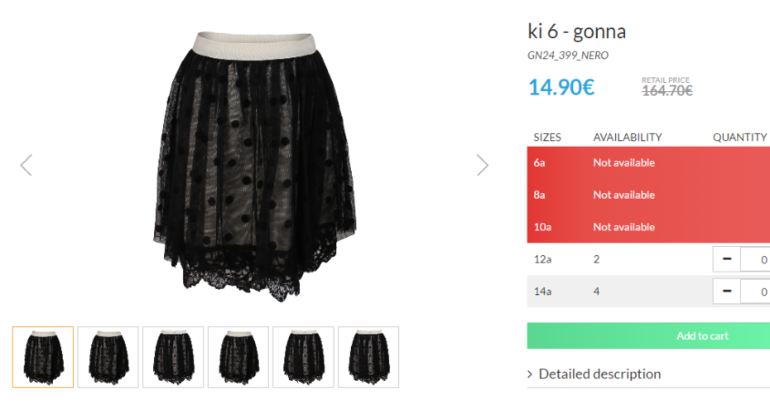Viewport: 770px width, 420px height.
Task: Click the unavailable 6a size row
Action: [x=648, y=163]
